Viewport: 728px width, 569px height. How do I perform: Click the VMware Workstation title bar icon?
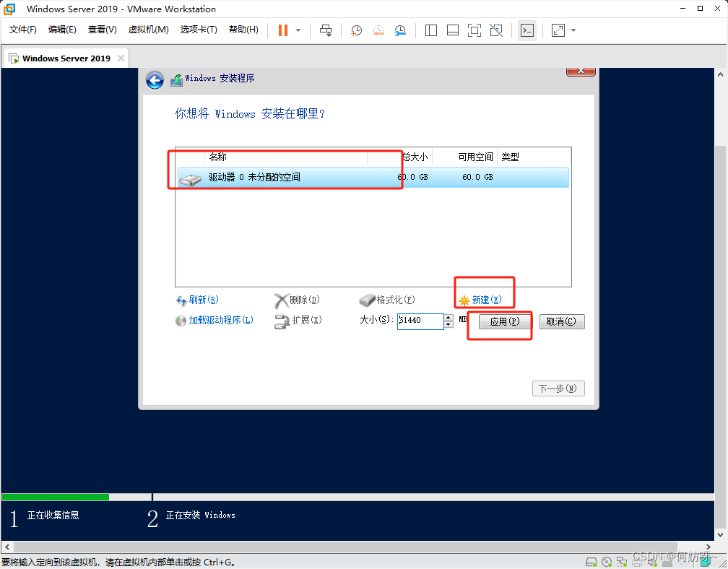point(10,9)
